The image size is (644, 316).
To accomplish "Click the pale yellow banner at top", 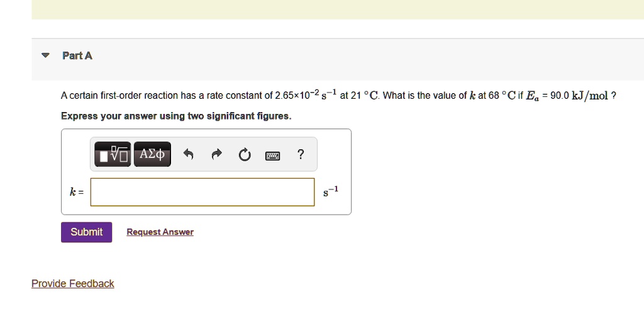I will click(337, 9).
